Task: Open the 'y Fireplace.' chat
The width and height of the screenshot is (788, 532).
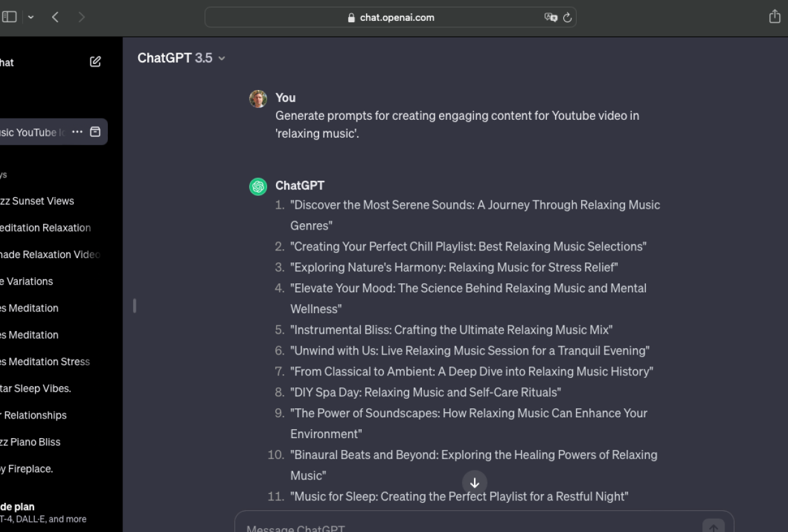Action: 27,469
